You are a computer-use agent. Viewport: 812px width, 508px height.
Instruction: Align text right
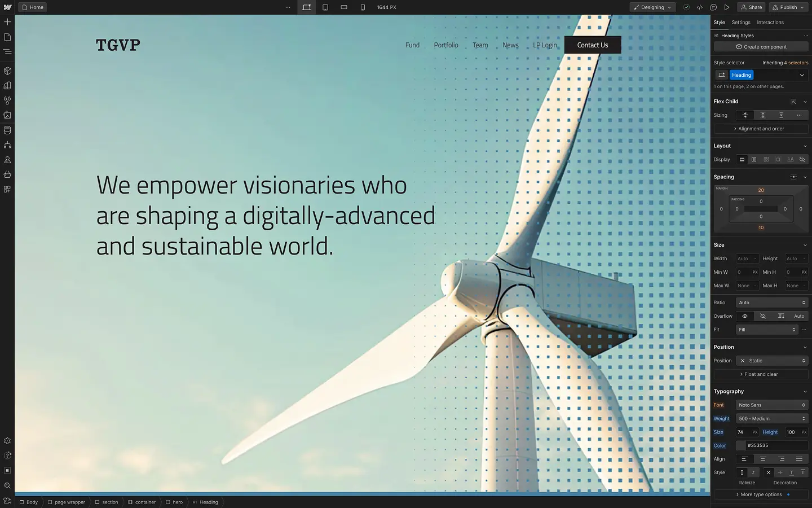(x=781, y=459)
